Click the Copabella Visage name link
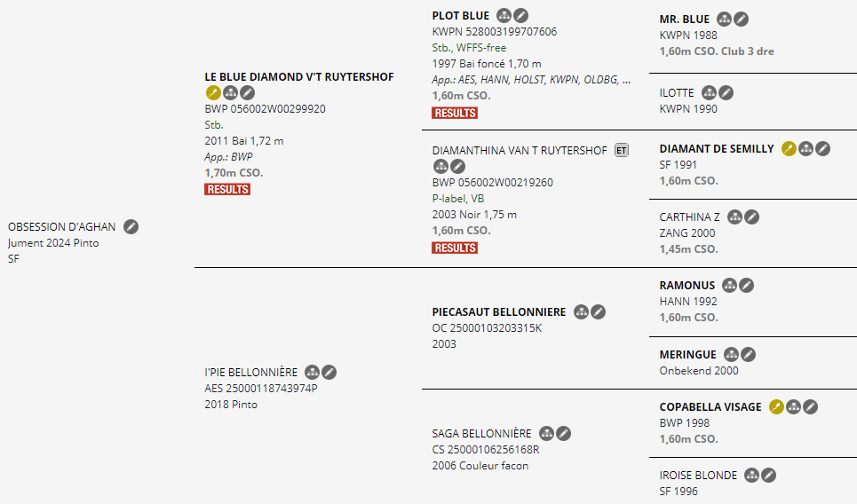857x504 pixels. click(710, 406)
